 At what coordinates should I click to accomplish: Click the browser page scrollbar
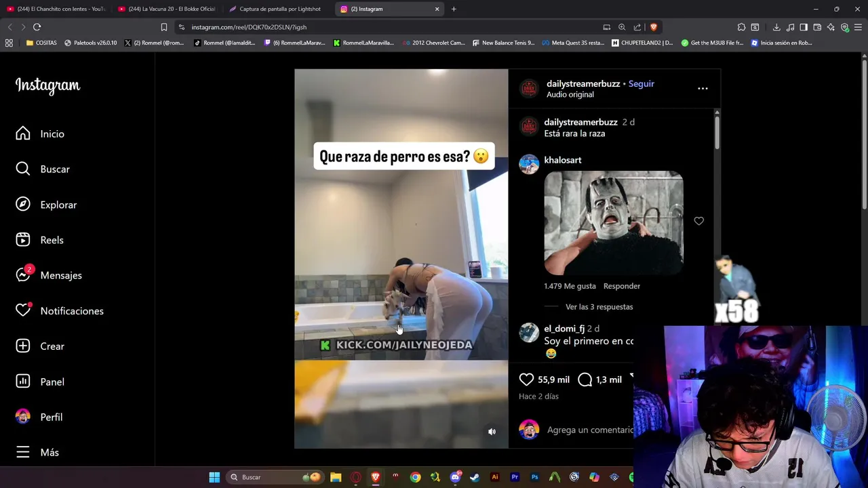[x=864, y=136]
